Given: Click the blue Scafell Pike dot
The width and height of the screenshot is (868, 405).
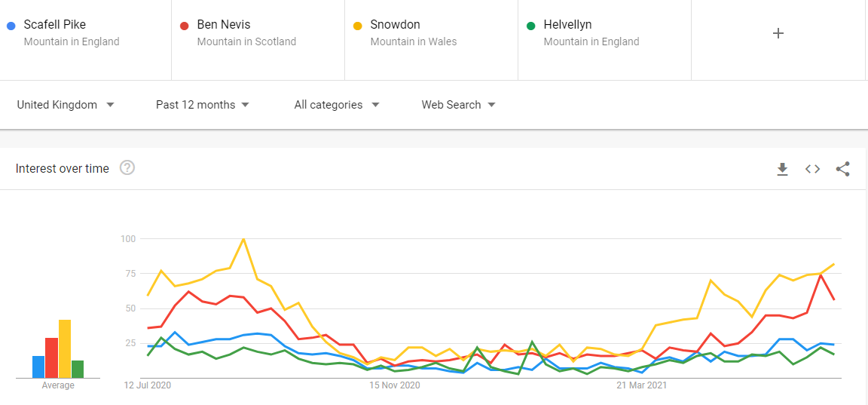Looking at the screenshot, I should (x=11, y=26).
